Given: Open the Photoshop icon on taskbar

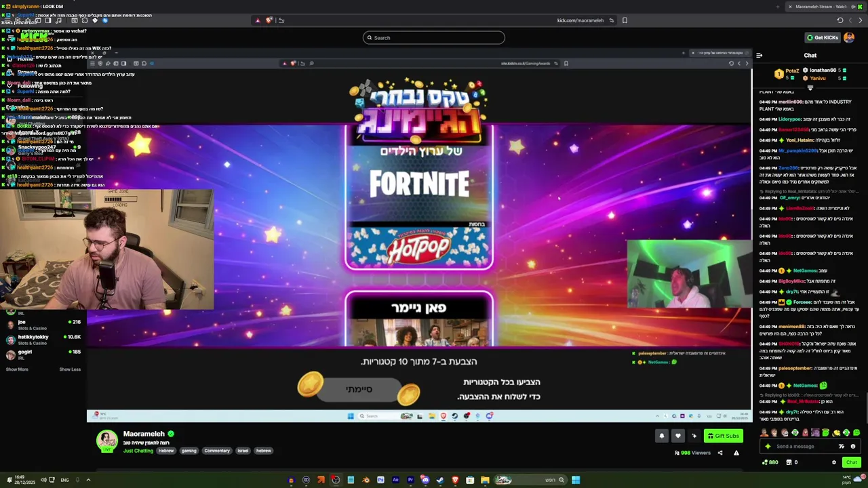Looking at the screenshot, I should point(380,480).
